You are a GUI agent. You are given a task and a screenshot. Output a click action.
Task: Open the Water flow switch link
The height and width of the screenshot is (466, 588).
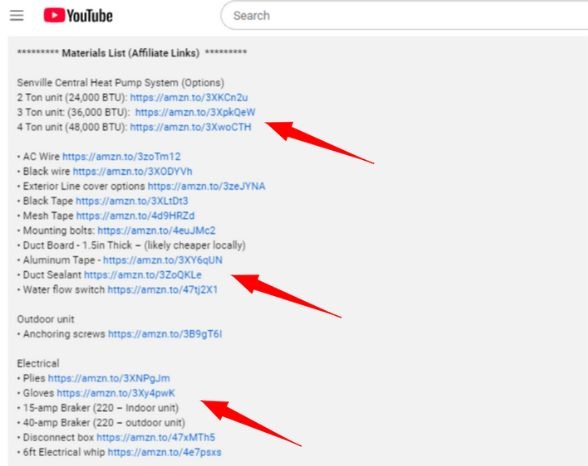pos(162,289)
